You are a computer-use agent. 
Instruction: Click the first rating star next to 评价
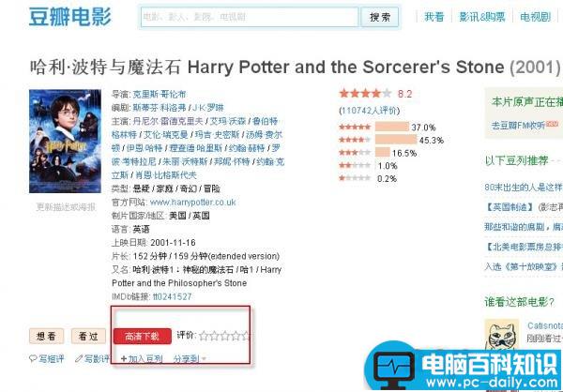coord(204,336)
